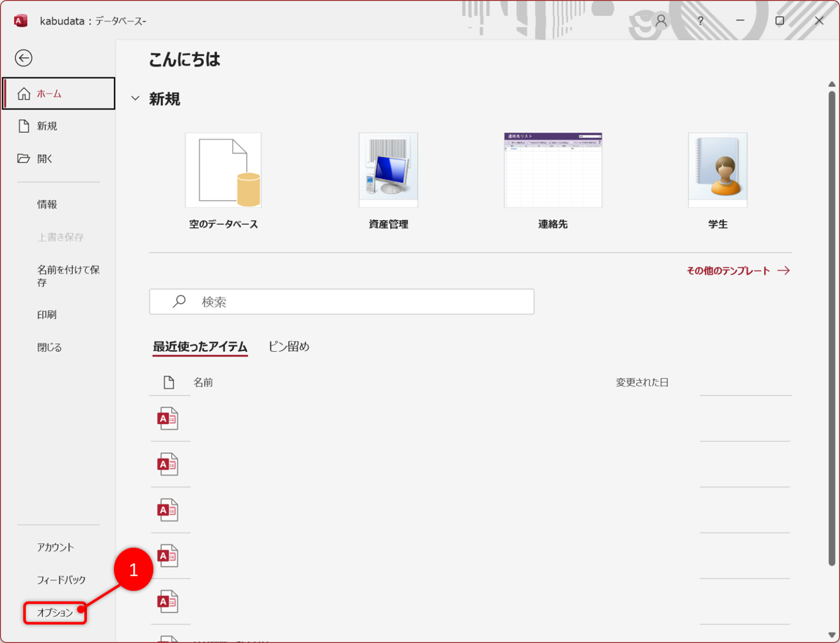Screen dimensions: 840x643
Task: Open the third recent Access file icon
Action: (168, 510)
